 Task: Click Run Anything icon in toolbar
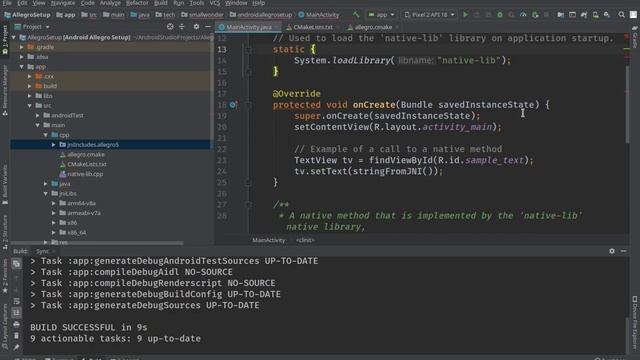tap(572, 15)
